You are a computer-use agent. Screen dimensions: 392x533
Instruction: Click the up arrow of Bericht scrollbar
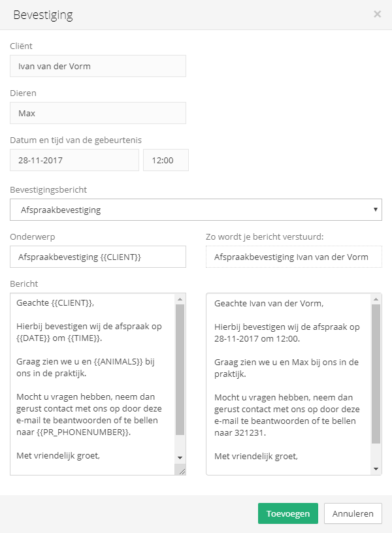[180, 299]
